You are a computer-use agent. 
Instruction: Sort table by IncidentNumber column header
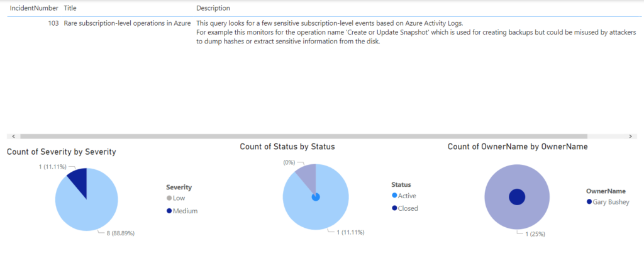pyautogui.click(x=35, y=8)
